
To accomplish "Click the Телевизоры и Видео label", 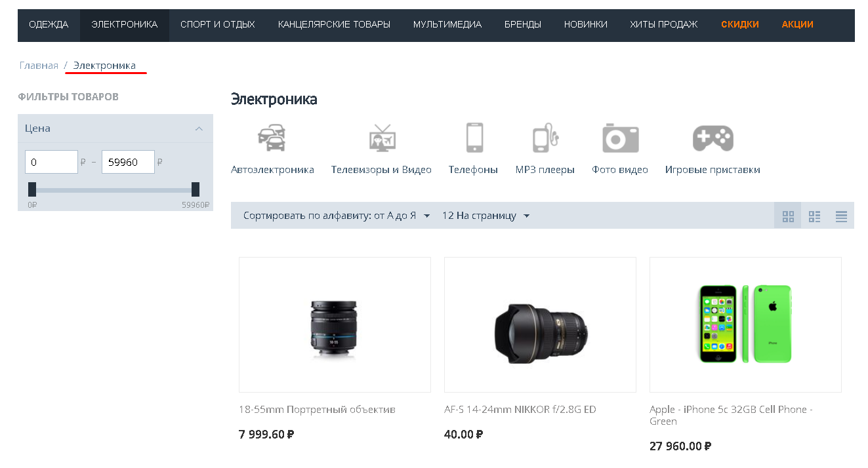I will [381, 170].
